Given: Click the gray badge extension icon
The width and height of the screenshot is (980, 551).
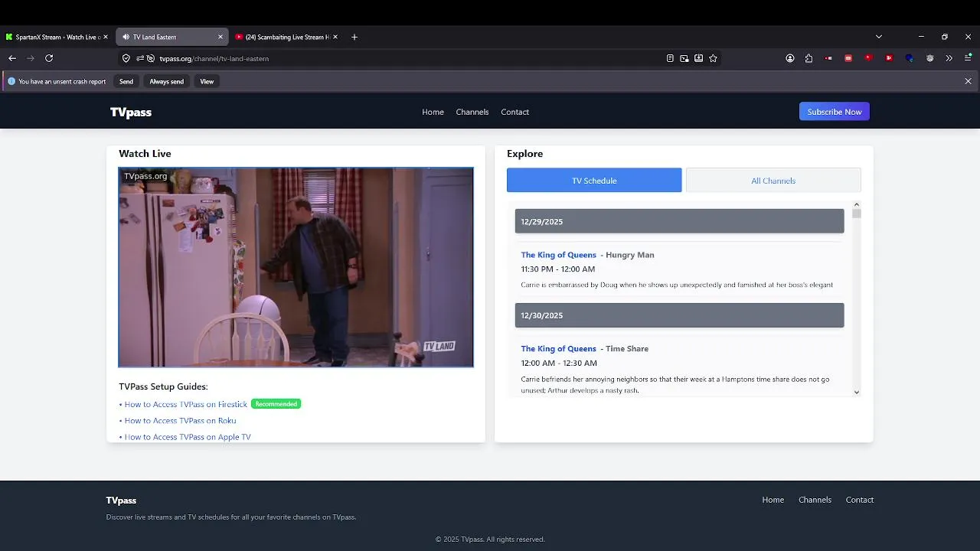Looking at the screenshot, I should pos(930,58).
